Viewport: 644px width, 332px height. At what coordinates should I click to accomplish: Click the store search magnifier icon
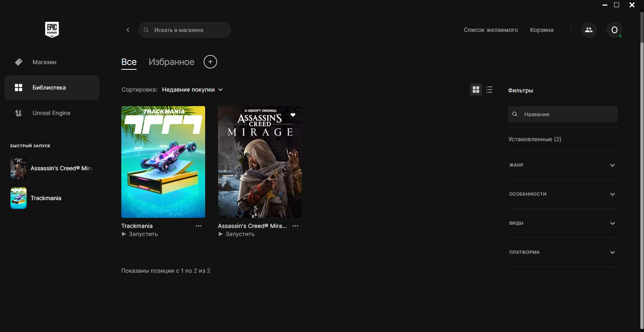click(146, 30)
